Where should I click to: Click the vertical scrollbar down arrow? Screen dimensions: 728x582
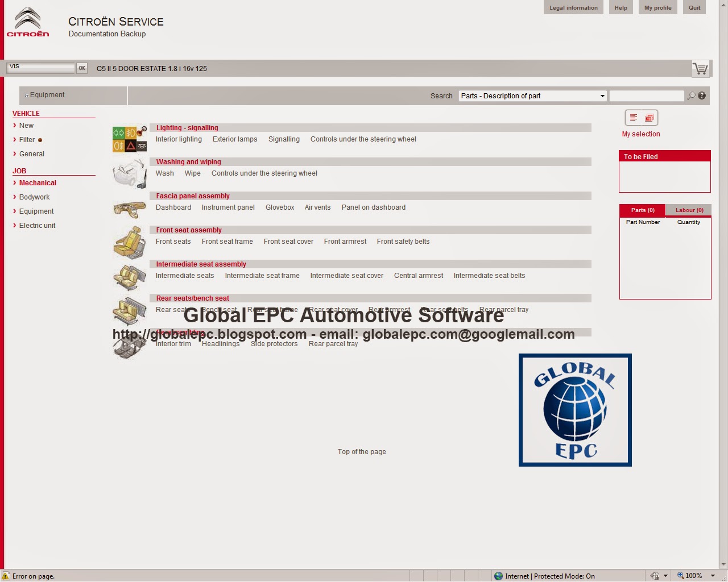coord(723,564)
